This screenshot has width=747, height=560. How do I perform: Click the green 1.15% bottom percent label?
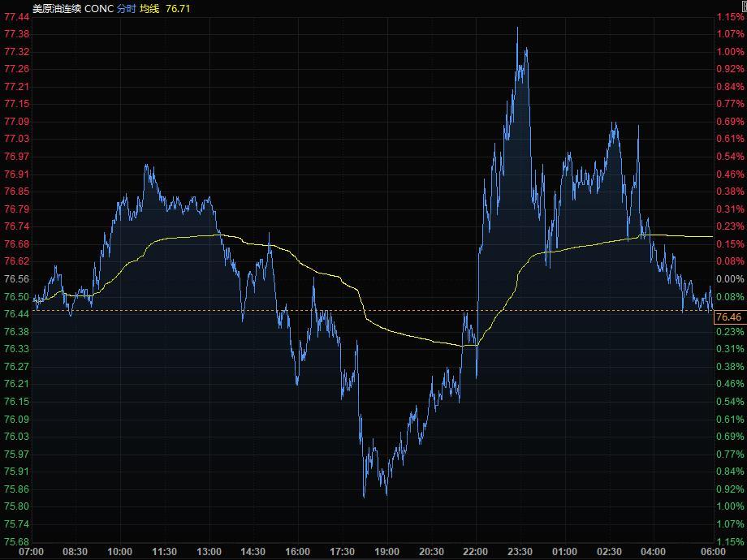[730, 542]
